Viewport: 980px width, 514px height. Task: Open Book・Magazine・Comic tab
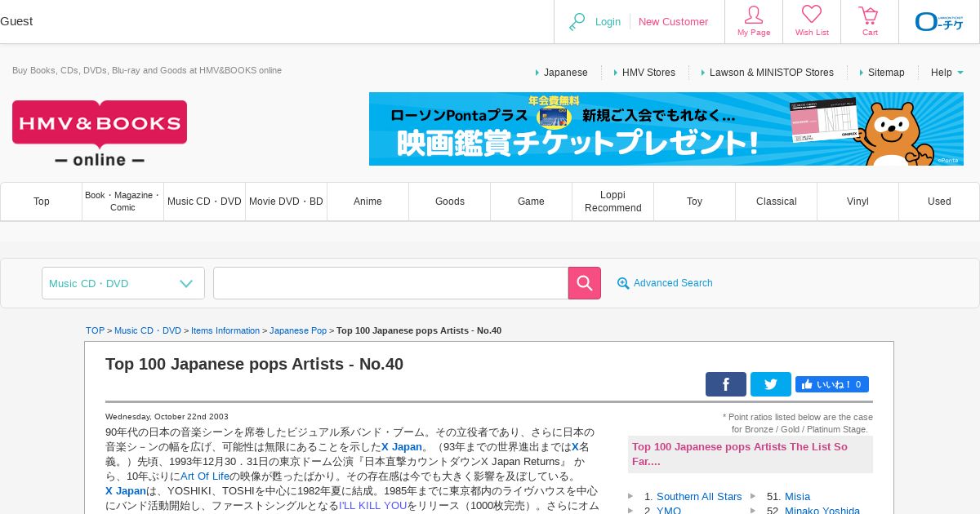(x=123, y=202)
